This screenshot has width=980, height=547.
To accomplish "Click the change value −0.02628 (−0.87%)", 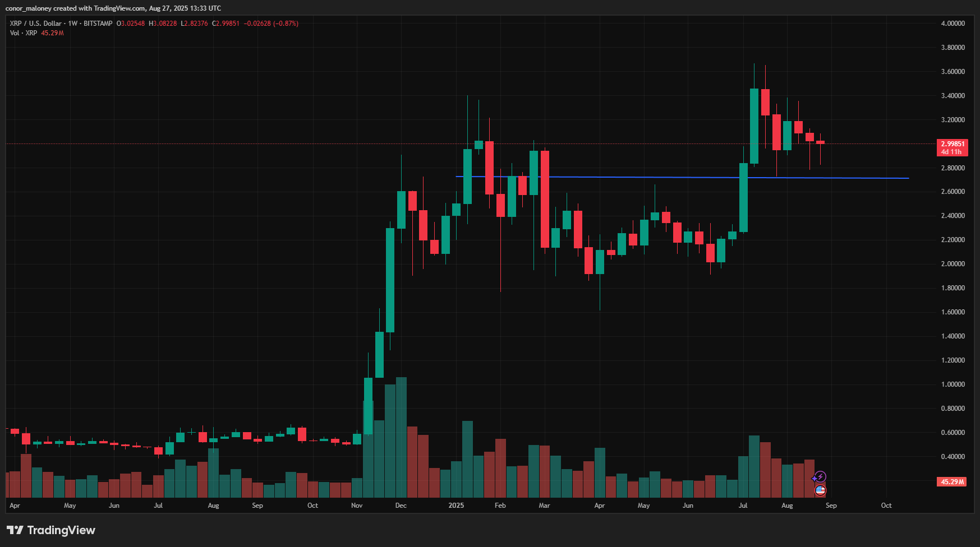I will click(x=271, y=24).
